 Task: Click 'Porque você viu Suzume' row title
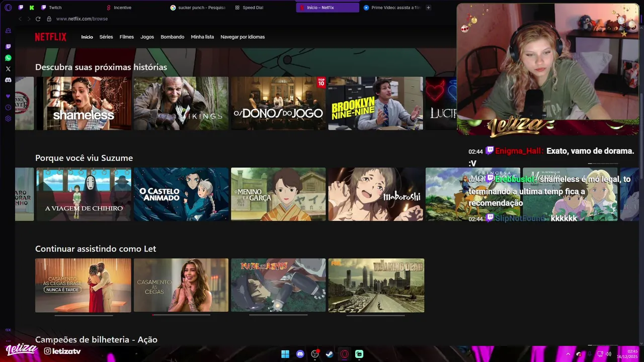[84, 158]
